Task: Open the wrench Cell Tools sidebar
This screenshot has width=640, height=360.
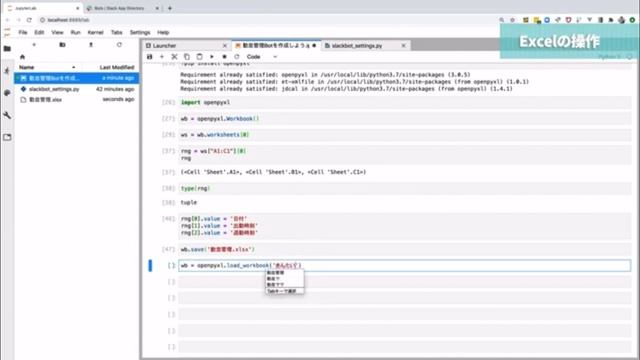Action: 7,115
